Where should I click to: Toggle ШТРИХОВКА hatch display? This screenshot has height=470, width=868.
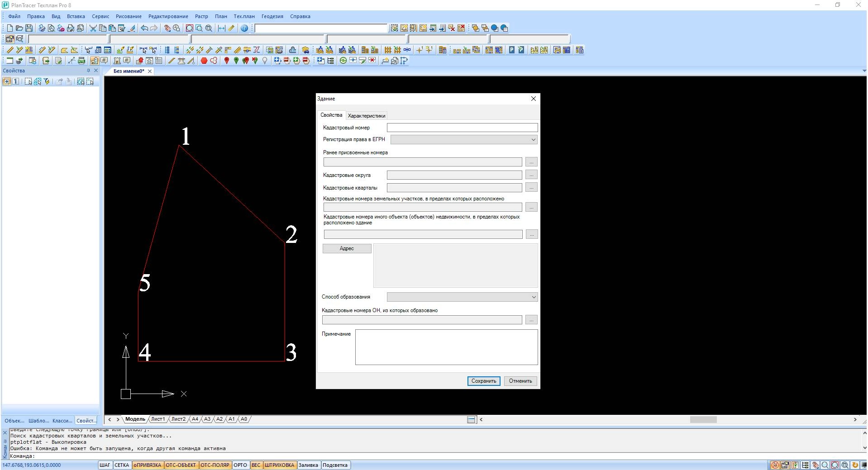click(x=280, y=465)
